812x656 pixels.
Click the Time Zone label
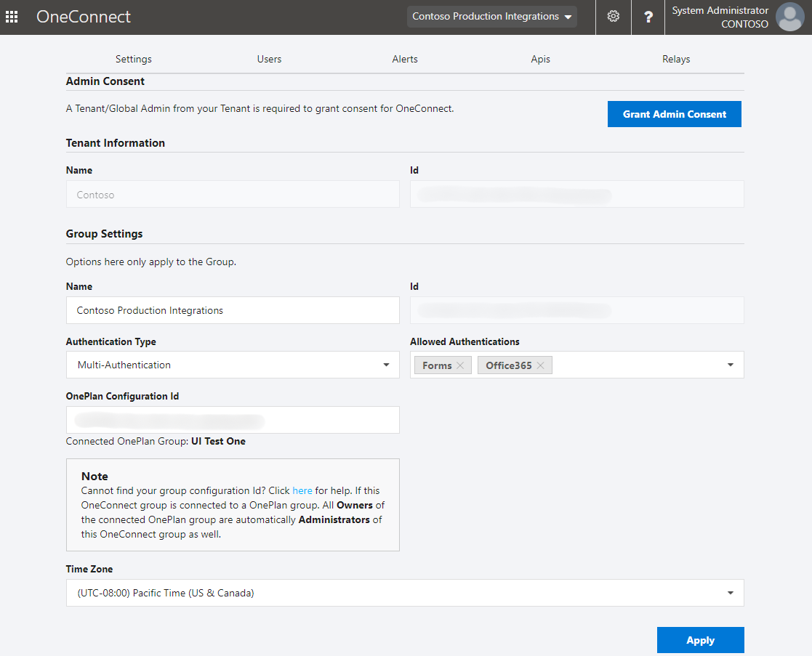click(x=89, y=569)
